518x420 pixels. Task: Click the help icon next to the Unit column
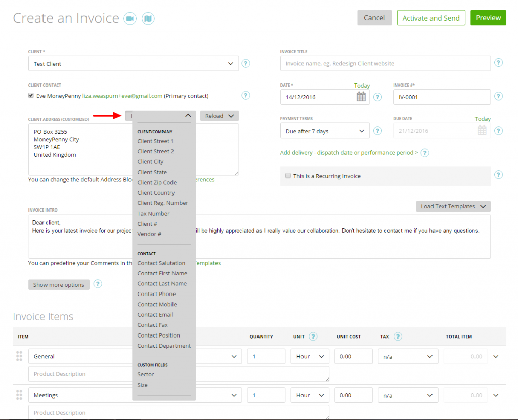313,336
